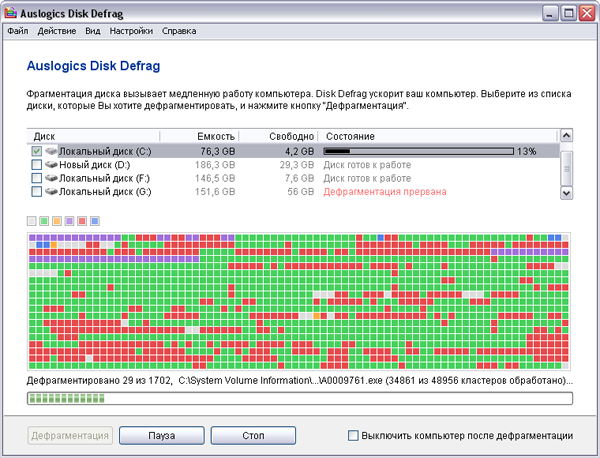600x458 pixels.
Task: Click capacity value 151,6 GB
Action: tap(215, 192)
